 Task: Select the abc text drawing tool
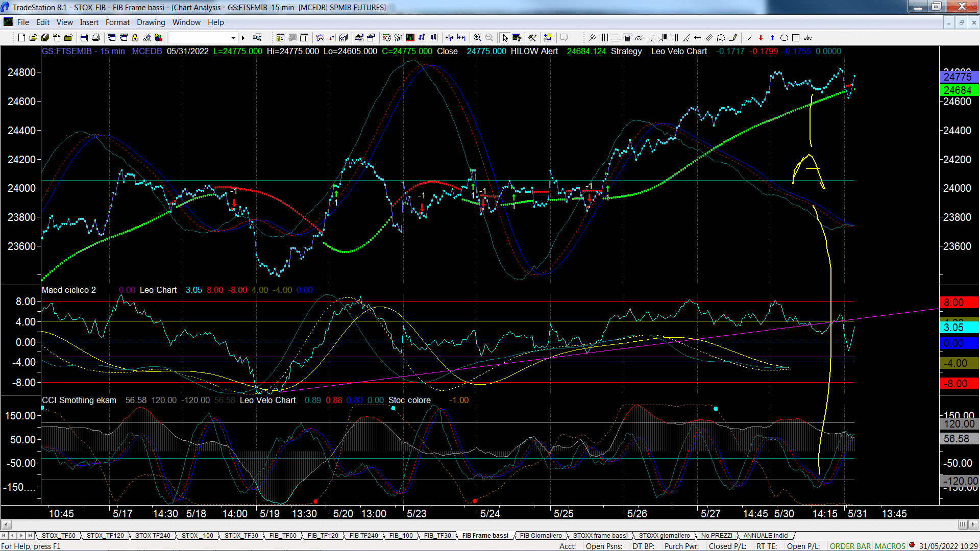[807, 38]
